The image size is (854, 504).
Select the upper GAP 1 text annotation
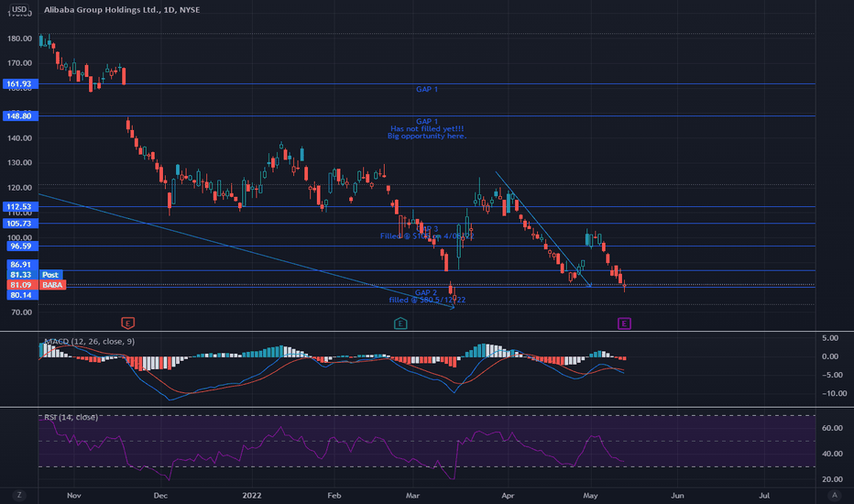tap(427, 90)
